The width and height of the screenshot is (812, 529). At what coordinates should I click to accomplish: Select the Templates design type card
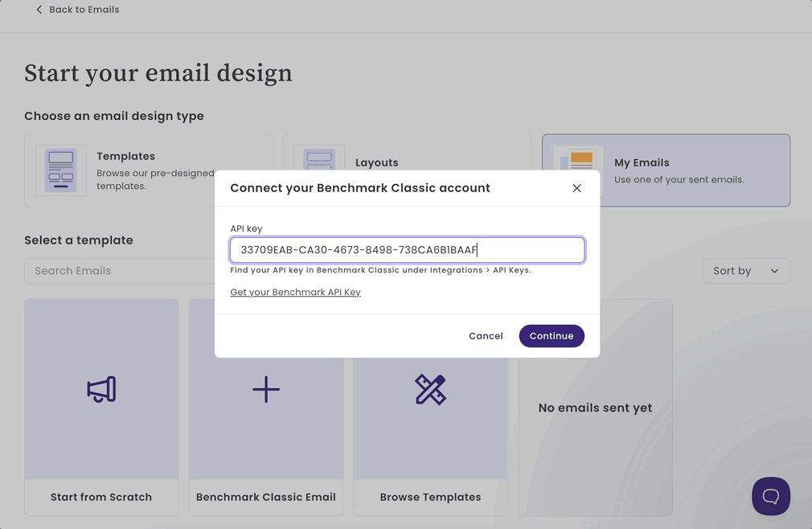148,170
